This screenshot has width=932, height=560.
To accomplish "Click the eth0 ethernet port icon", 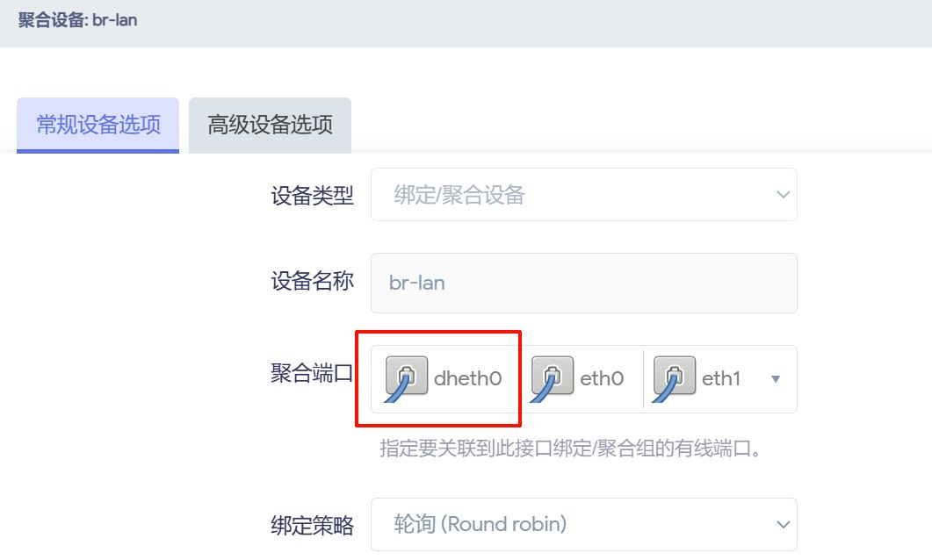I will click(553, 378).
